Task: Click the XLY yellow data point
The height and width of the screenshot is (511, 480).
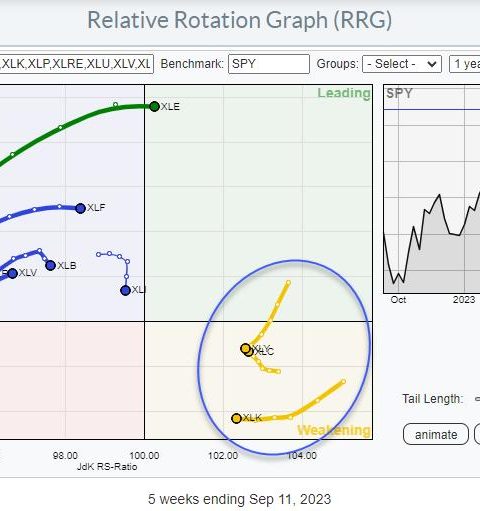Action: 245,349
